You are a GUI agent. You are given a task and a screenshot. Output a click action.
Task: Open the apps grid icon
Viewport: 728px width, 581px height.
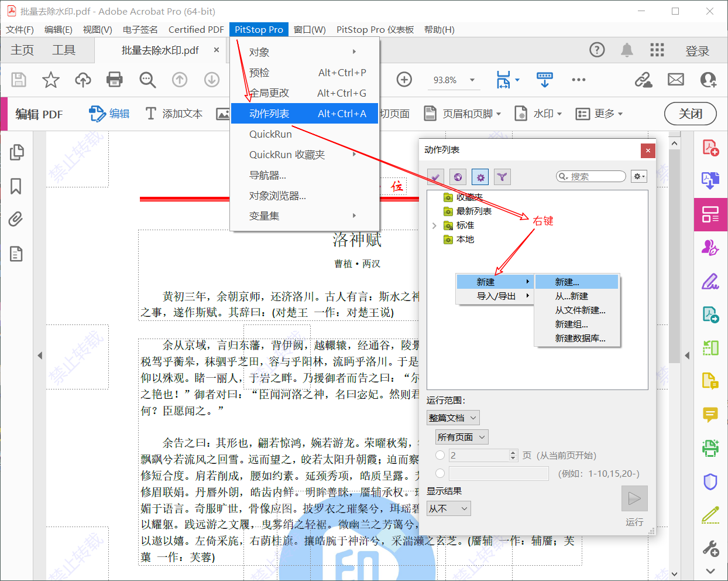[x=657, y=50]
